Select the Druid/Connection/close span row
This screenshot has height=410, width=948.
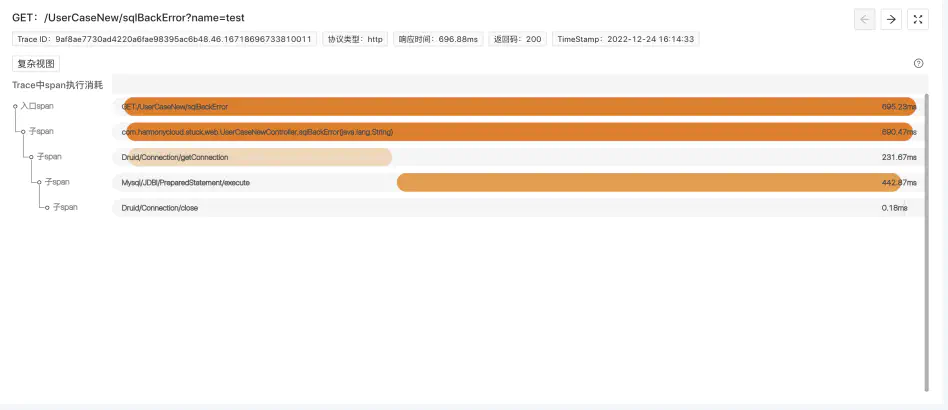click(x=519, y=207)
